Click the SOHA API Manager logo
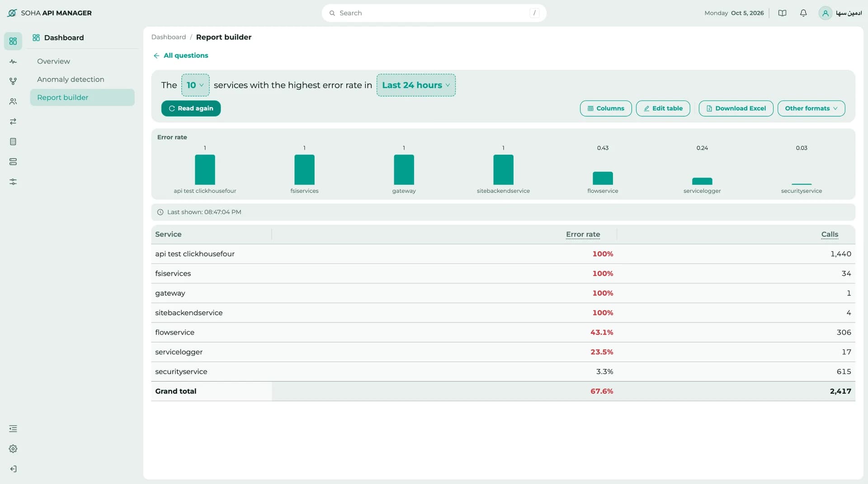868x484 pixels. (49, 13)
